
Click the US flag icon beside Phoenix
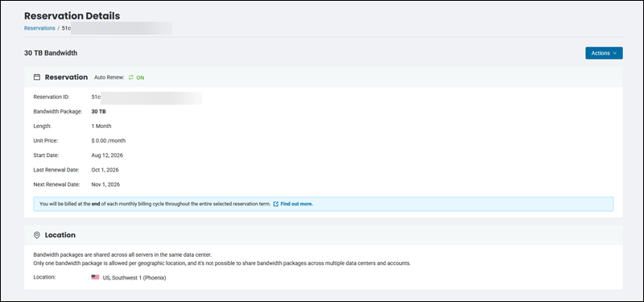pos(95,277)
